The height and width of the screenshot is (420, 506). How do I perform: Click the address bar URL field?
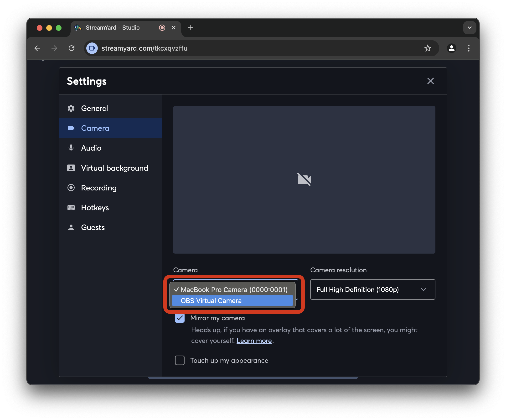261,48
